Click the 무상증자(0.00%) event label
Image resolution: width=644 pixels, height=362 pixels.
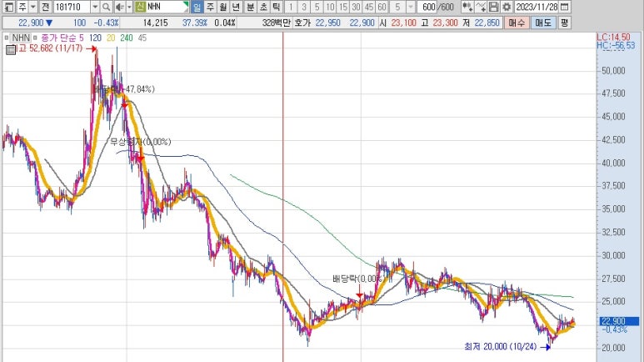click(x=141, y=142)
